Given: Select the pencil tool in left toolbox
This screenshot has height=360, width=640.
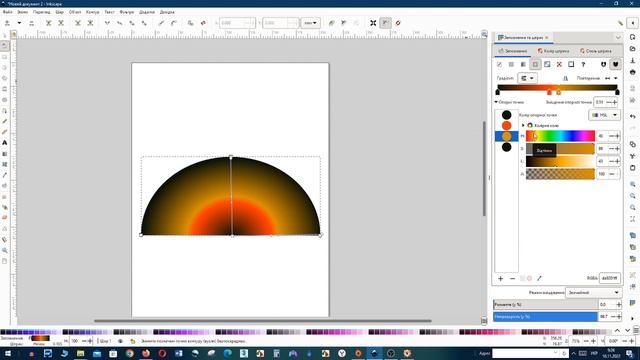Looking at the screenshot, I should pyautogui.click(x=4, y=121).
